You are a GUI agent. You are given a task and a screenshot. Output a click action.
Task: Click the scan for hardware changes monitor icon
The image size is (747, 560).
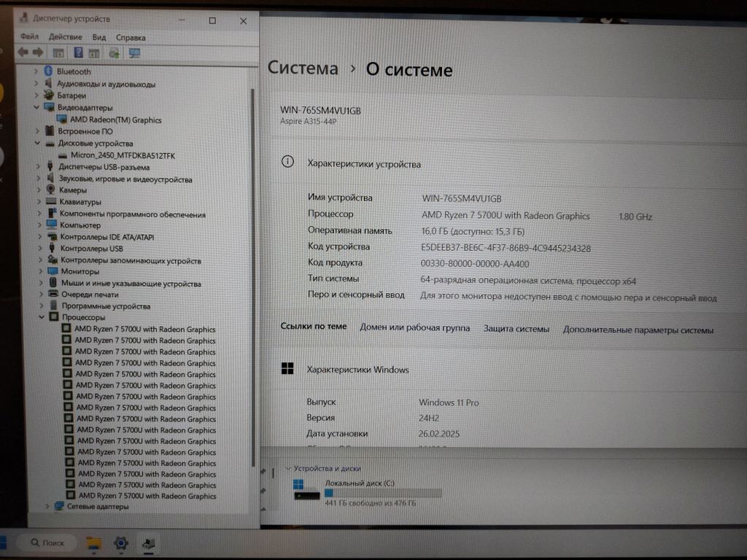click(x=135, y=52)
